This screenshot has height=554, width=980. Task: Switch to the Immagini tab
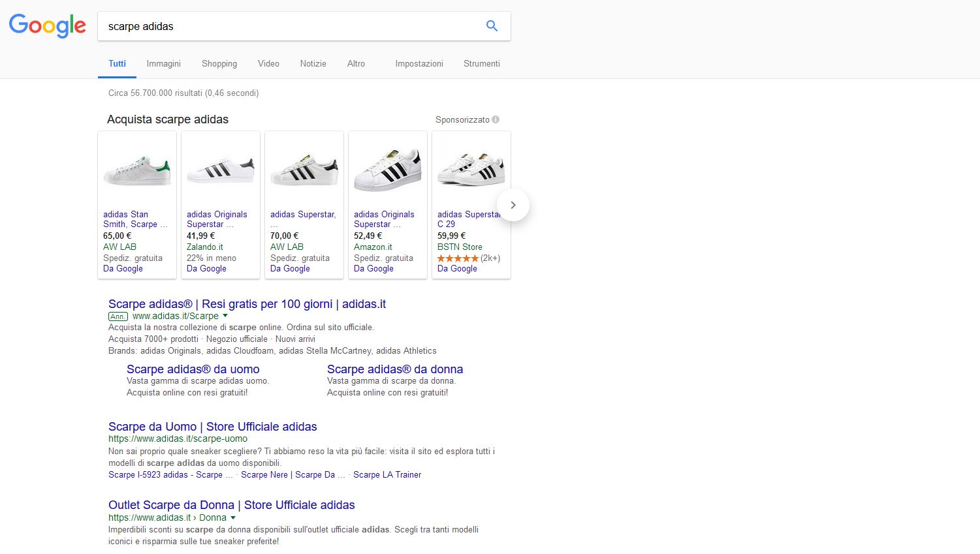tap(163, 63)
